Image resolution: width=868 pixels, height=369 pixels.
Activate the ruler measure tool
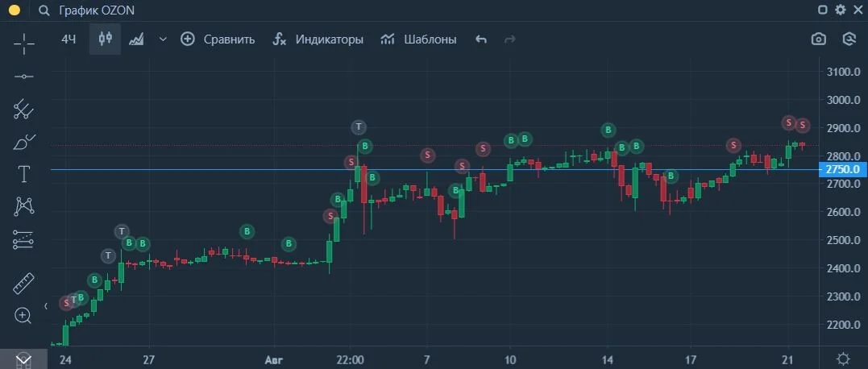24,284
